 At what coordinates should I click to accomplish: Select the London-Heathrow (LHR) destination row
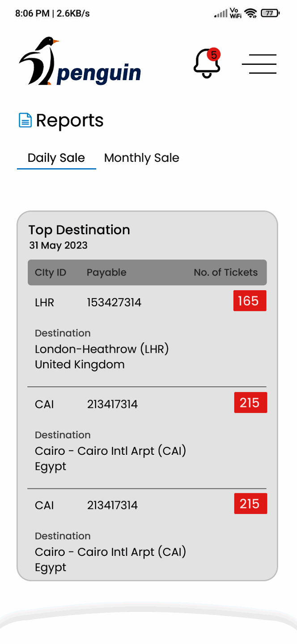[x=102, y=349]
